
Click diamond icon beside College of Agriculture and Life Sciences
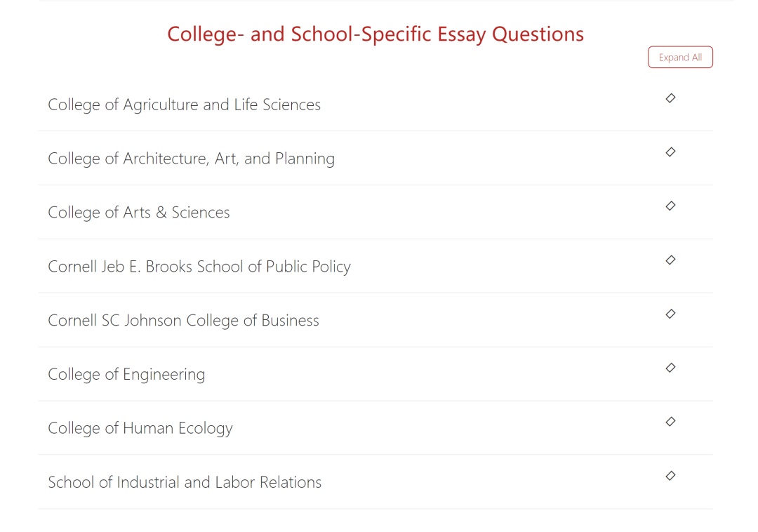(x=670, y=98)
